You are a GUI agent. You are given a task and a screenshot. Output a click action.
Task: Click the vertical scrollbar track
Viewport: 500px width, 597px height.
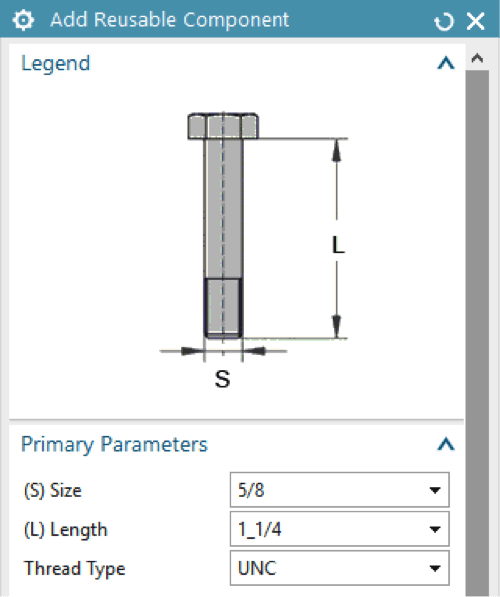(477, 331)
